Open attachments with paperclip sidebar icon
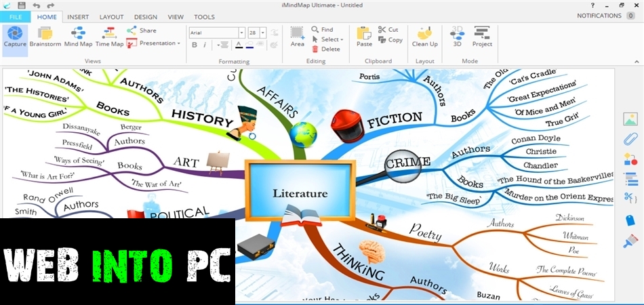644x305 pixels. pyautogui.click(x=630, y=139)
